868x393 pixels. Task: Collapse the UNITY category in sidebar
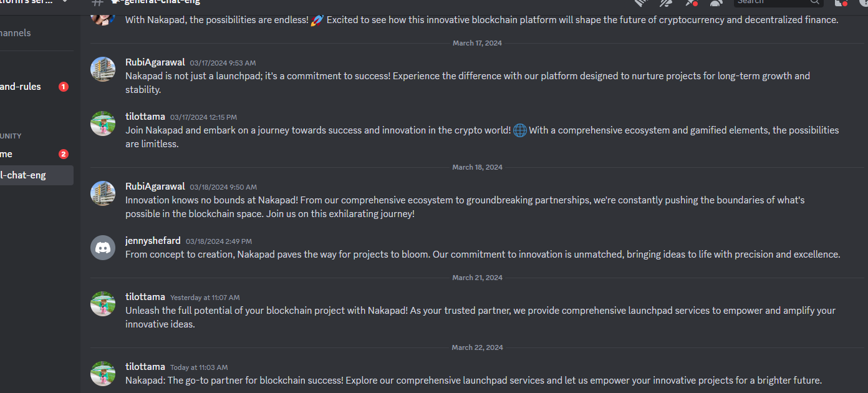point(11,136)
